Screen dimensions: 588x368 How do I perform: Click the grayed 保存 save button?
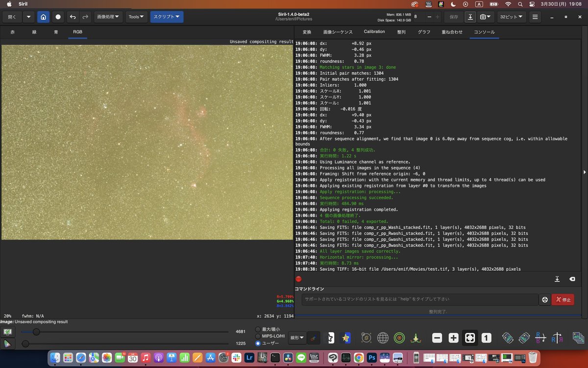coord(454,17)
